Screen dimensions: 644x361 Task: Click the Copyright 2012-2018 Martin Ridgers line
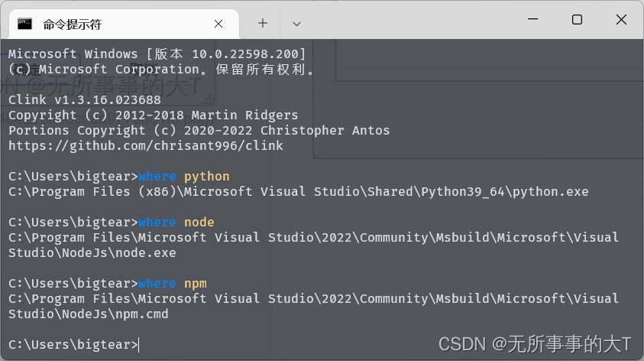tap(154, 115)
